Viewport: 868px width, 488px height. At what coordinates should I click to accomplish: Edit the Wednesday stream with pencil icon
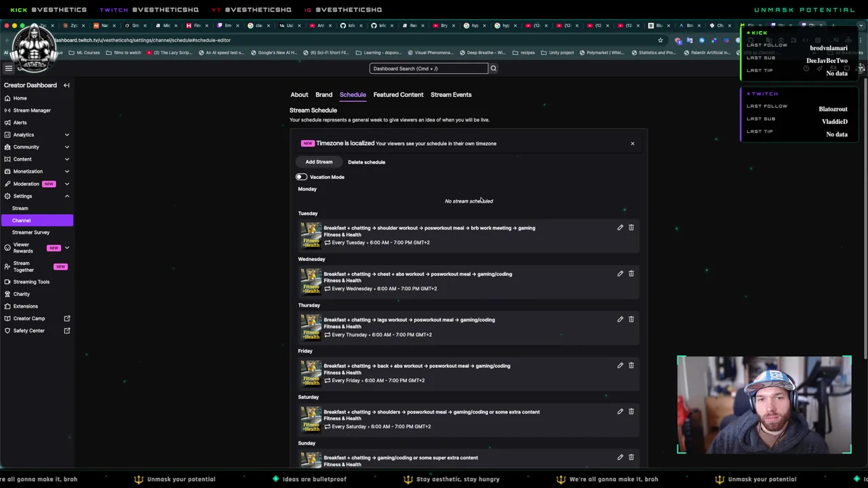pyautogui.click(x=620, y=274)
